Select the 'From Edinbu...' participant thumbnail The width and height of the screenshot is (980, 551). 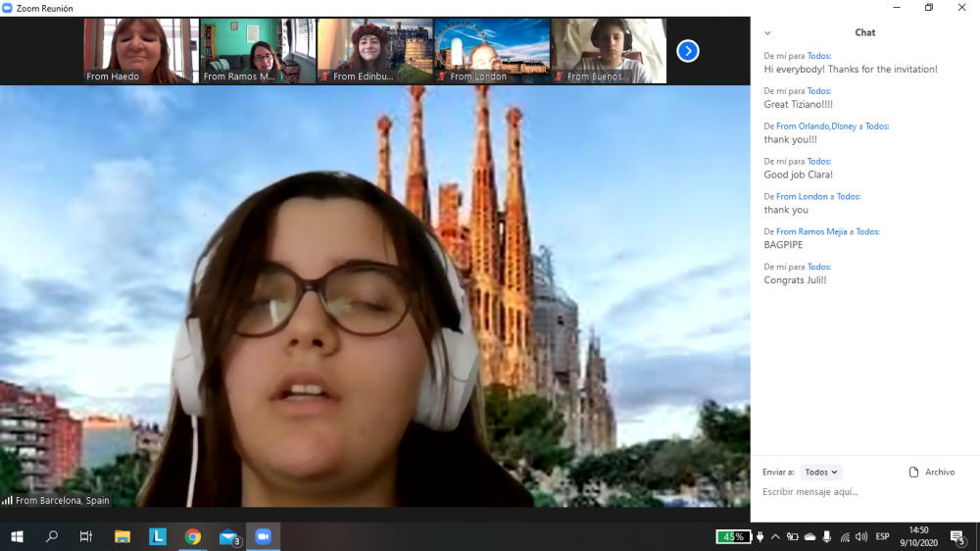click(x=375, y=51)
